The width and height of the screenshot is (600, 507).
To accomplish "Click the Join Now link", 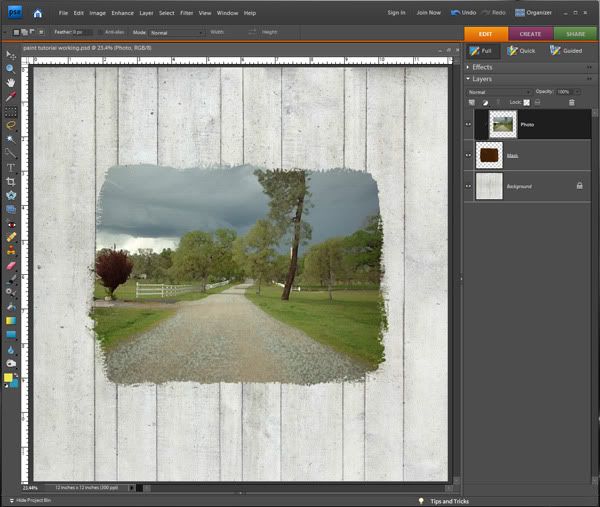I will click(x=429, y=13).
